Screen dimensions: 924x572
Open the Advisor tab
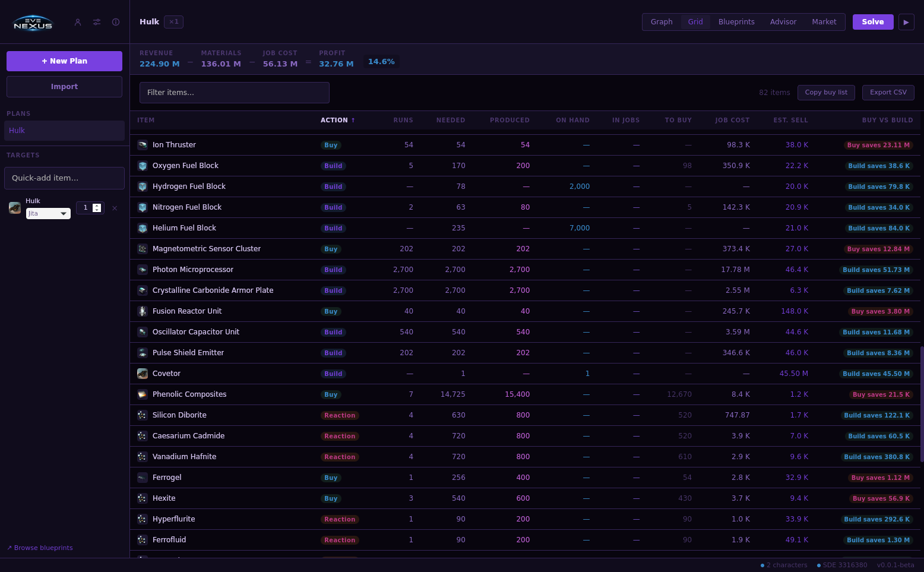[783, 22]
